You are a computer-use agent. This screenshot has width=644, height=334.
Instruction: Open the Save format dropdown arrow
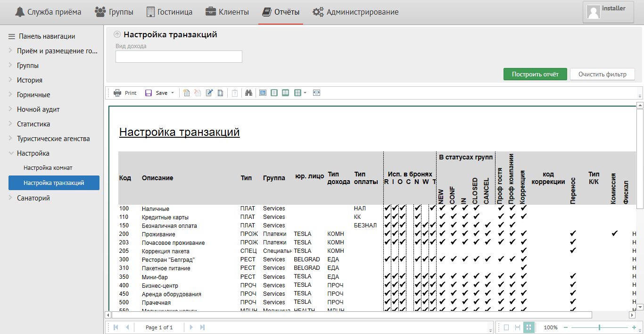tap(173, 93)
